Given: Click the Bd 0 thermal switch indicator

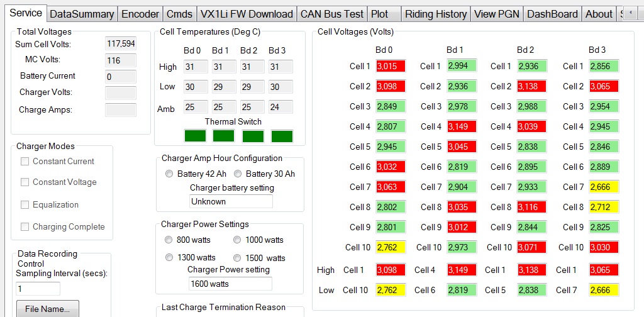Looking at the screenshot, I should 194,136.
